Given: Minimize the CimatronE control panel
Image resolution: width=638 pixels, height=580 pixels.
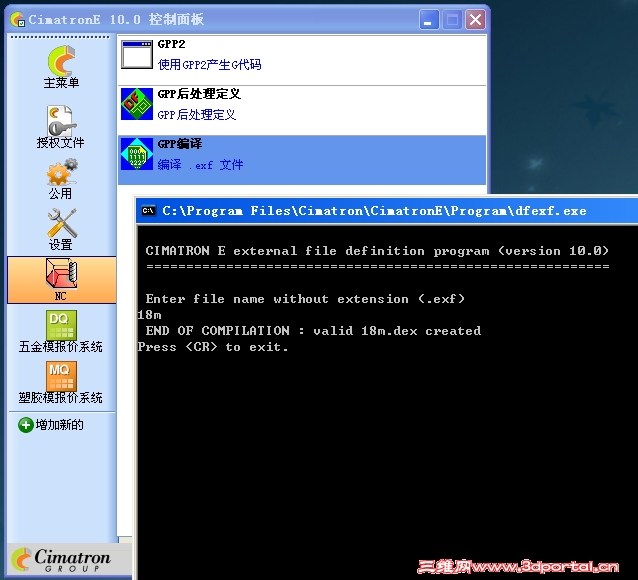Looking at the screenshot, I should click(429, 20).
